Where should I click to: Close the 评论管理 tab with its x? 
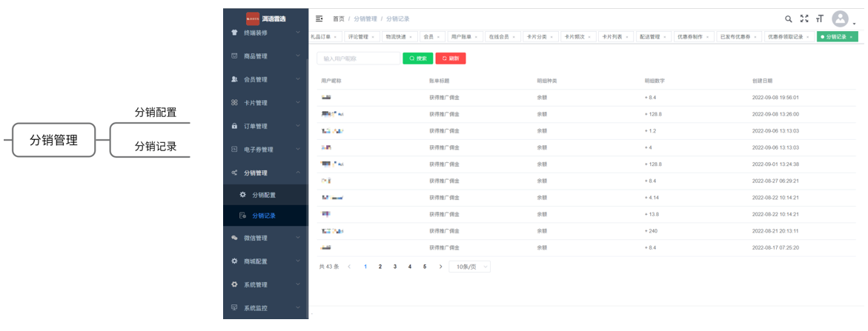373,37
